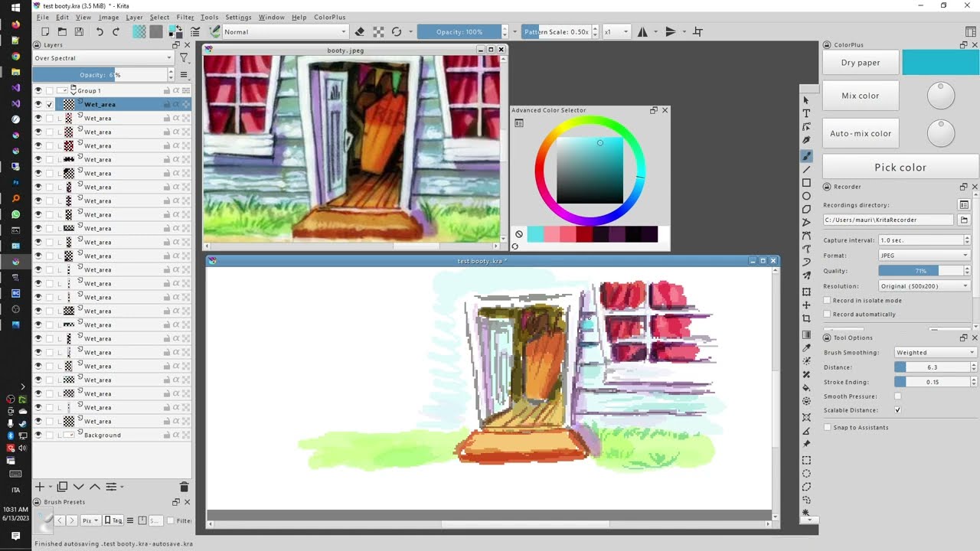The width and height of the screenshot is (980, 551).
Task: Click the Mix color button
Action: [x=861, y=96]
